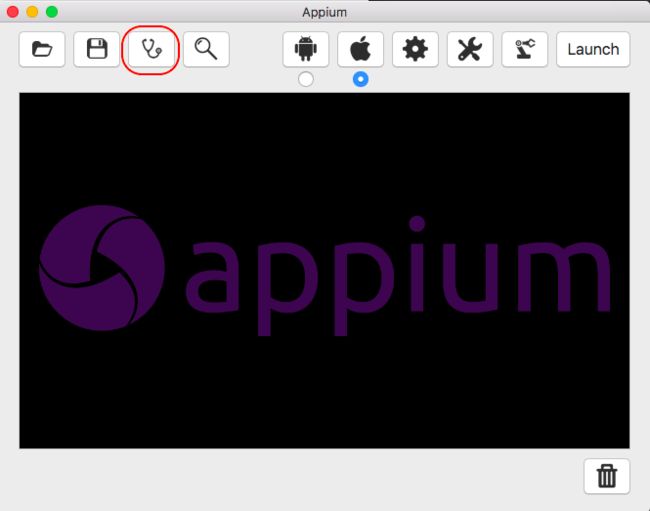Open iOS settings Apple icon
The height and width of the screenshot is (511, 650).
click(361, 49)
